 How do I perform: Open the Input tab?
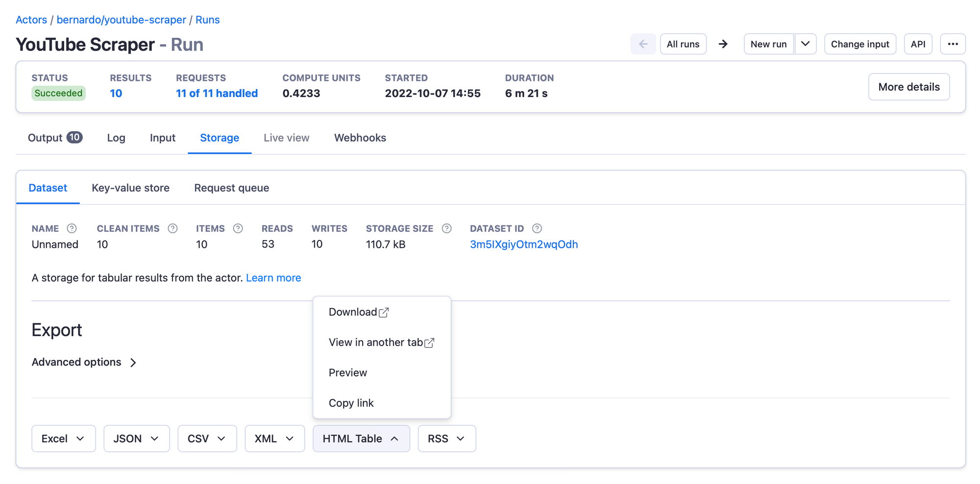click(163, 138)
